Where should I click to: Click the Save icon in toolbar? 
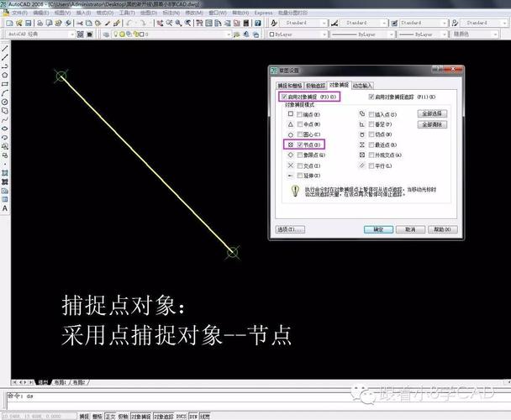(x=29, y=24)
